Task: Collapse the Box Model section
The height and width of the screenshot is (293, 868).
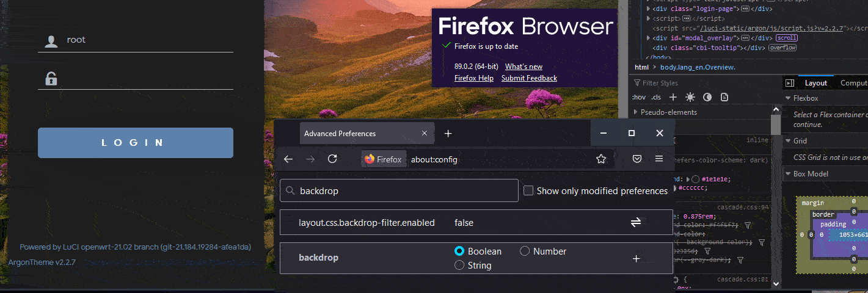Action: pos(788,174)
